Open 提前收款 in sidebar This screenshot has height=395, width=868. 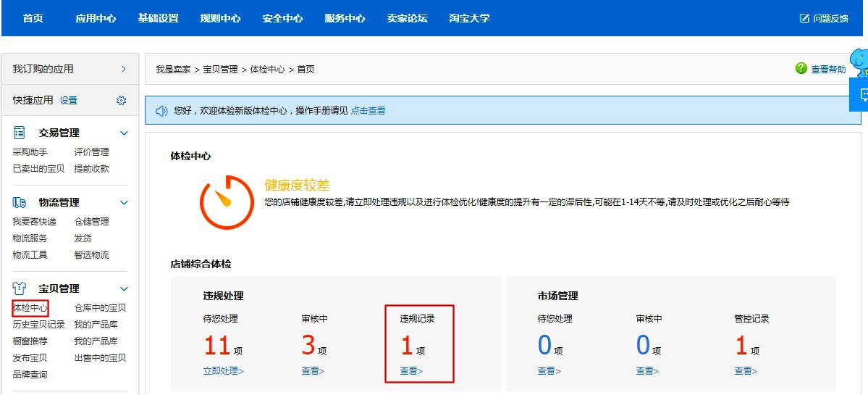[x=91, y=168]
